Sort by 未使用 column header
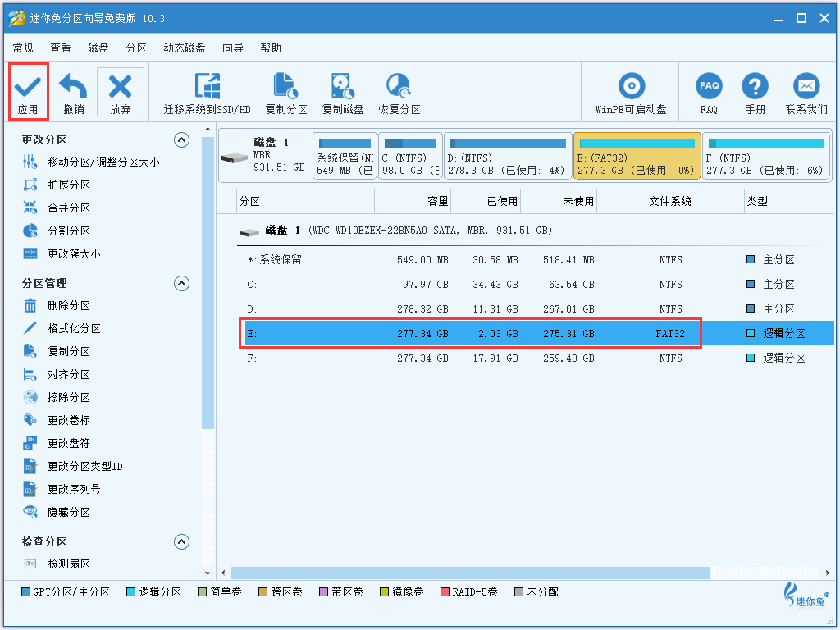 (x=559, y=202)
